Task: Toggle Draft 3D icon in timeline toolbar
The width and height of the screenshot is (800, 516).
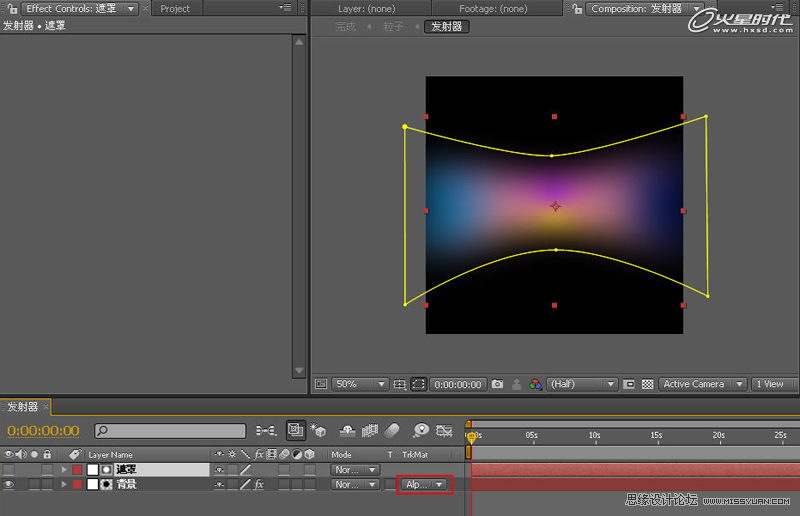Action: click(x=318, y=431)
